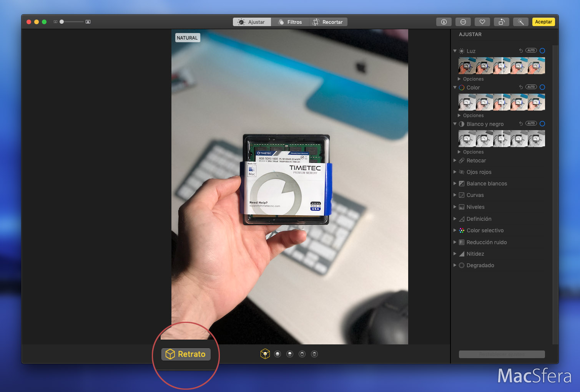
Task: Expand the Nitidez disclosure triangle
Action: (455, 254)
